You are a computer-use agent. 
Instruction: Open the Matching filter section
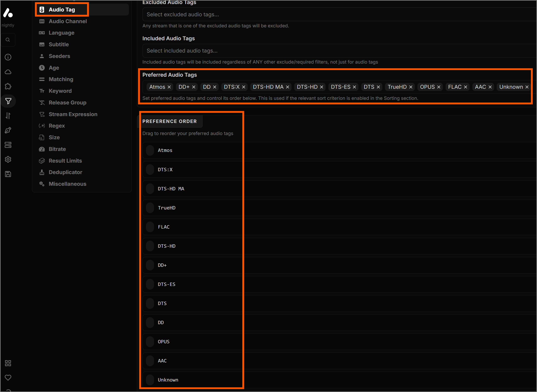click(x=82, y=79)
